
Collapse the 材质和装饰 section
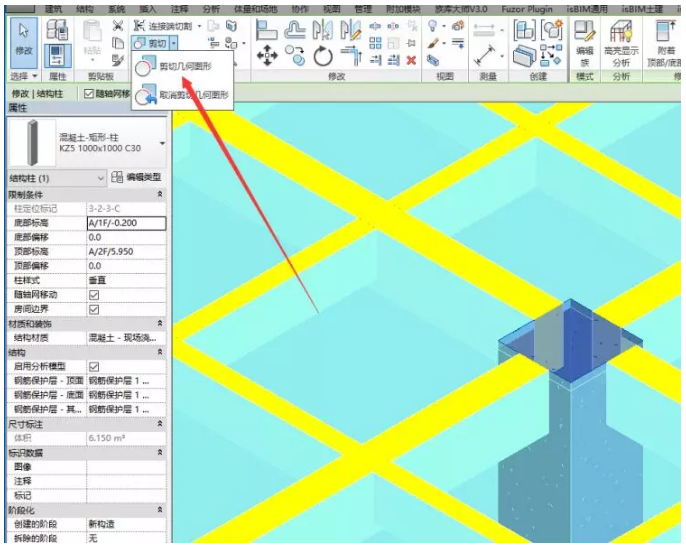click(160, 323)
